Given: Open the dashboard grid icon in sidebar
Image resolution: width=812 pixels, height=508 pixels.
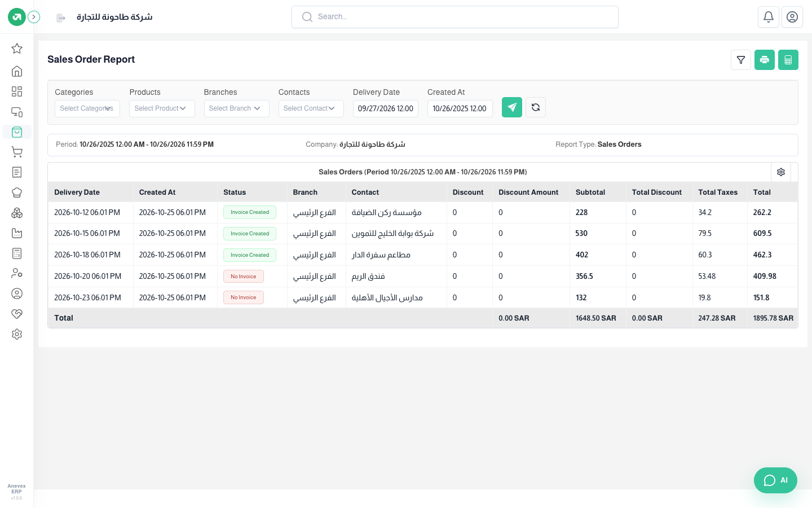Looking at the screenshot, I should click(17, 91).
